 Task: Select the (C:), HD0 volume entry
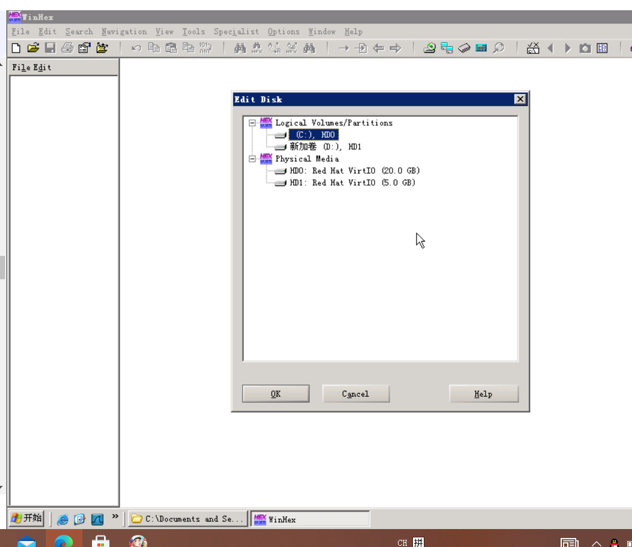coord(314,135)
